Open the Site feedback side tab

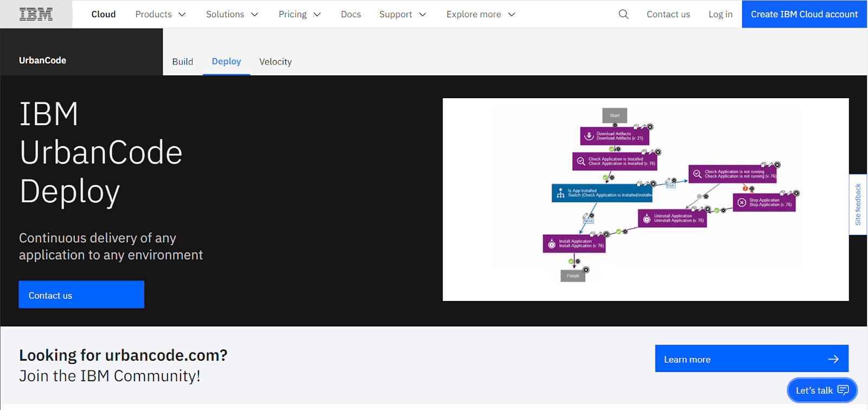[858, 204]
